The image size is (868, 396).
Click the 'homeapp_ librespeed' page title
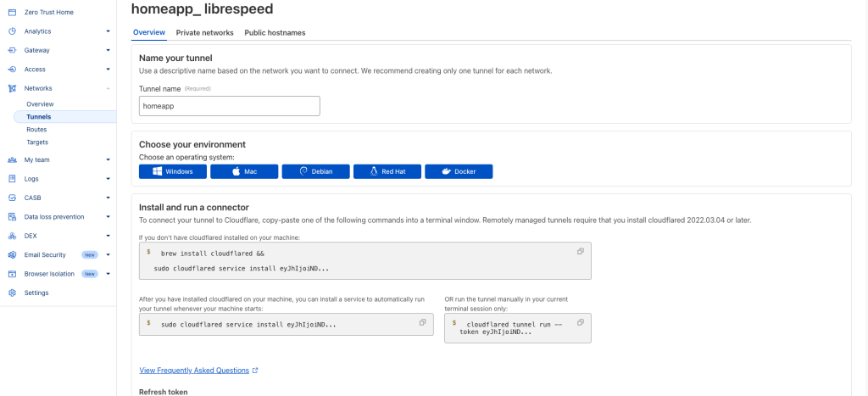click(202, 8)
